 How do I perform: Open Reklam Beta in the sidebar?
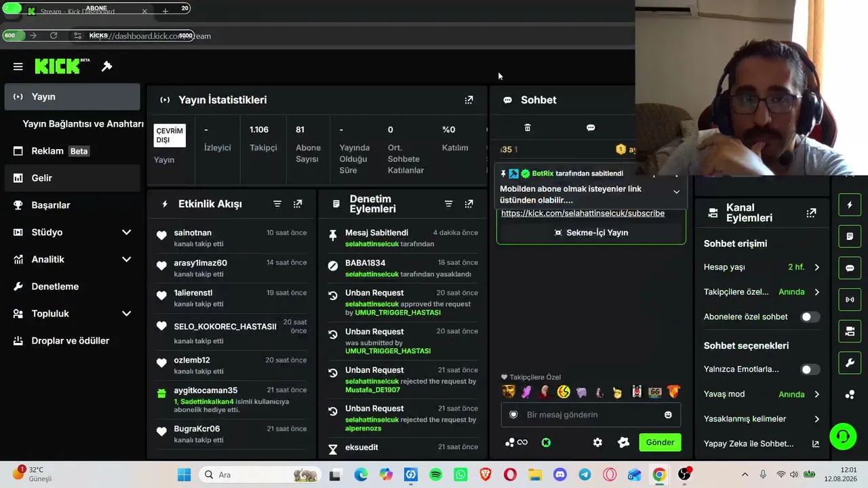click(72, 151)
